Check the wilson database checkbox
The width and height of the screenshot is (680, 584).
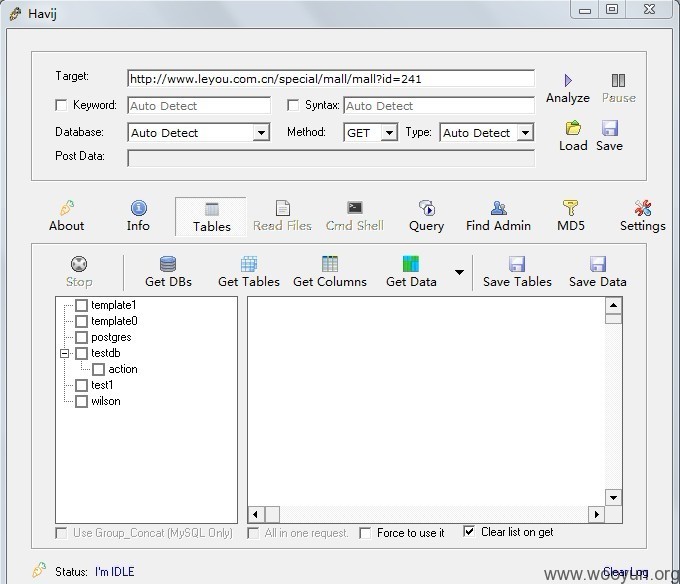(82, 401)
